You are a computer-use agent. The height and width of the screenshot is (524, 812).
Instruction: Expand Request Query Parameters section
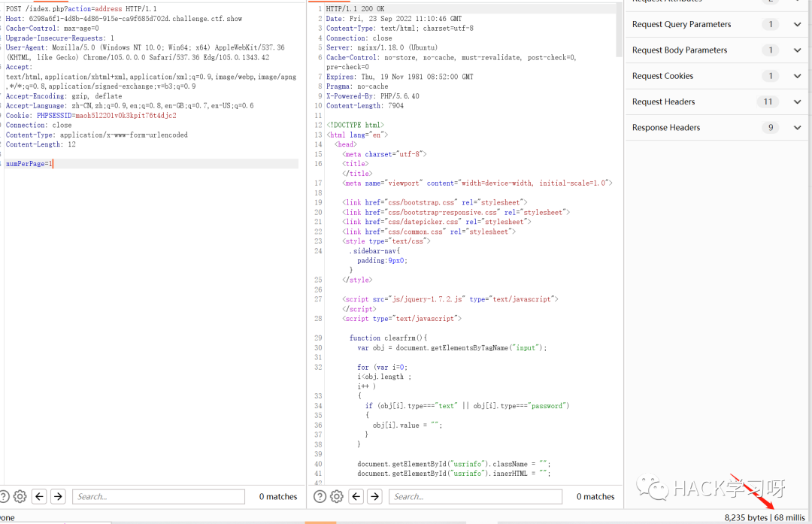pyautogui.click(x=797, y=24)
